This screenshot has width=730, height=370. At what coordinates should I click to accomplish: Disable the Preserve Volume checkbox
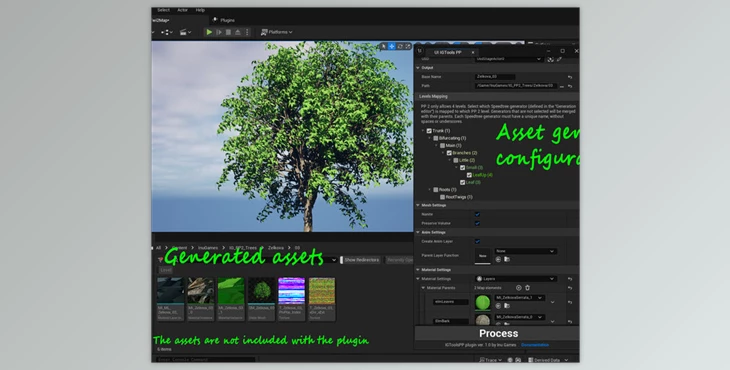477,223
